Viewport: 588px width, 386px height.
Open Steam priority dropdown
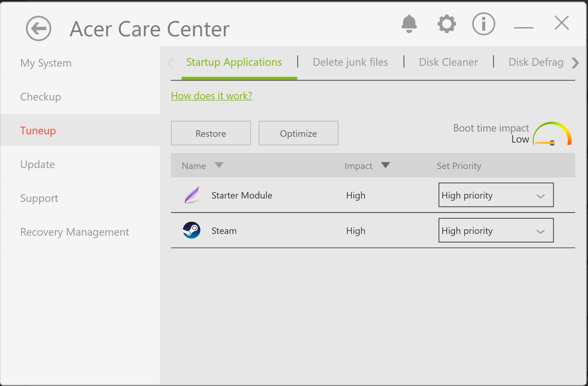click(496, 230)
